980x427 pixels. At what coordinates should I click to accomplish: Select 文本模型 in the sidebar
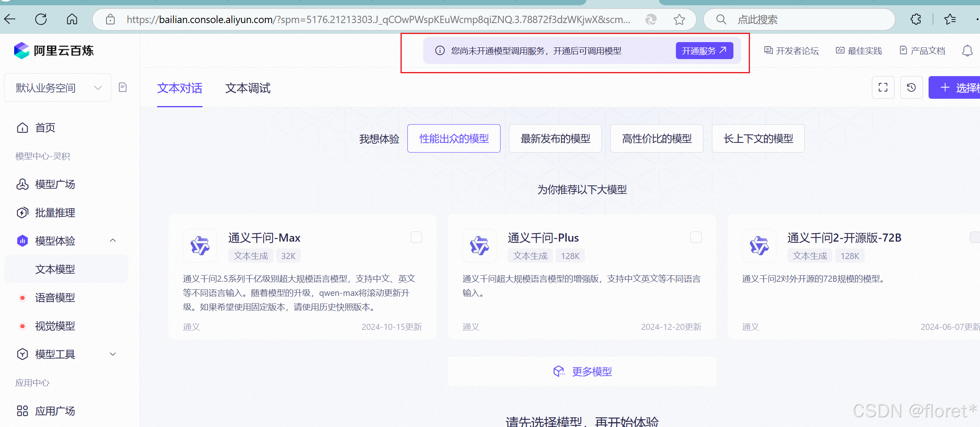click(x=66, y=269)
